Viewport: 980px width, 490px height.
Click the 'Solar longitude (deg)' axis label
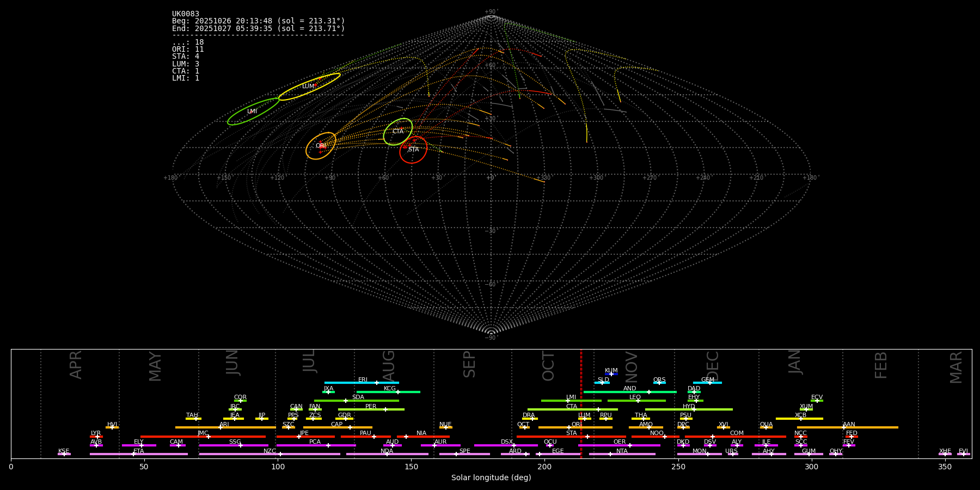491,478
